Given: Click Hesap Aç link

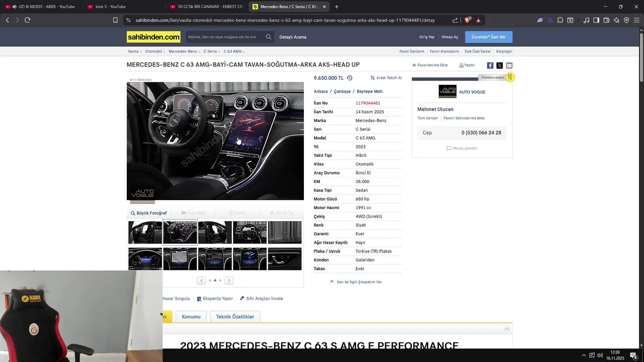Looking at the screenshot, I should 450,37.
